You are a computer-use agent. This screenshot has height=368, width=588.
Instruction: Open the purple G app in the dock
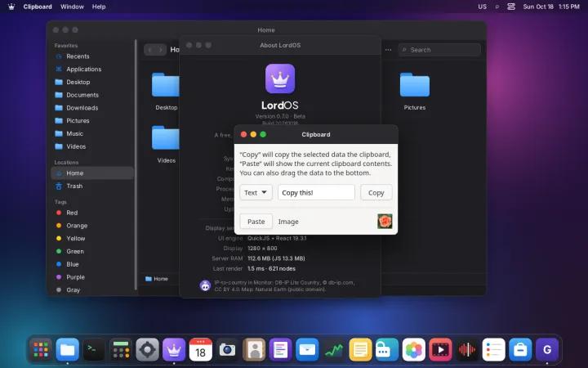coord(547,350)
